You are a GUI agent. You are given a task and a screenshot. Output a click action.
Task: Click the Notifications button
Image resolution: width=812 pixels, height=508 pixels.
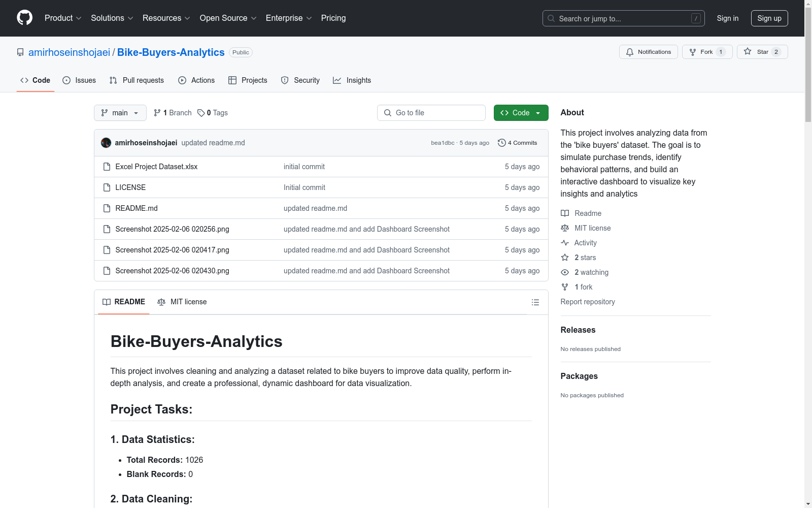[x=649, y=52]
